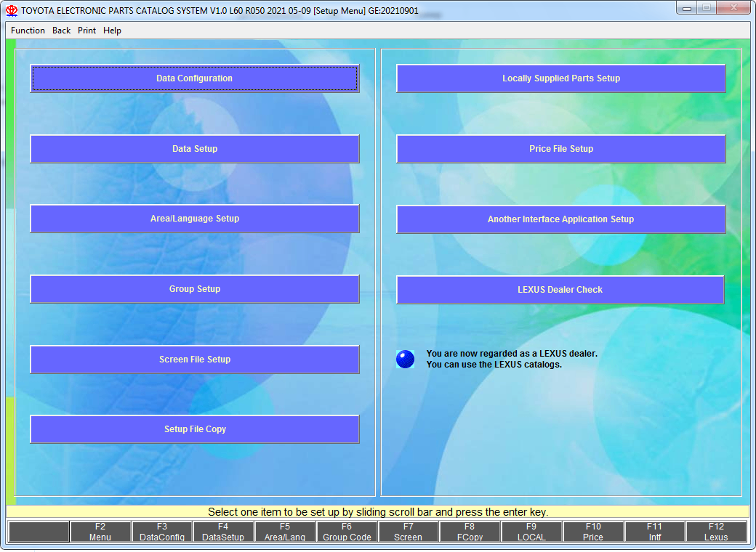The width and height of the screenshot is (756, 552).
Task: Click the F3 DataConfig function key
Action: click(x=162, y=532)
